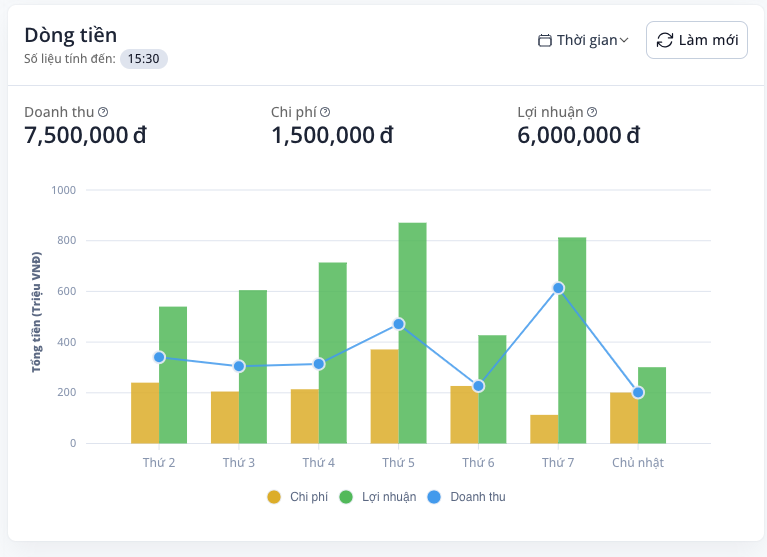Click the yellow Chi phí bar for Thứ 2
This screenshot has height=557, width=767.
click(x=145, y=413)
